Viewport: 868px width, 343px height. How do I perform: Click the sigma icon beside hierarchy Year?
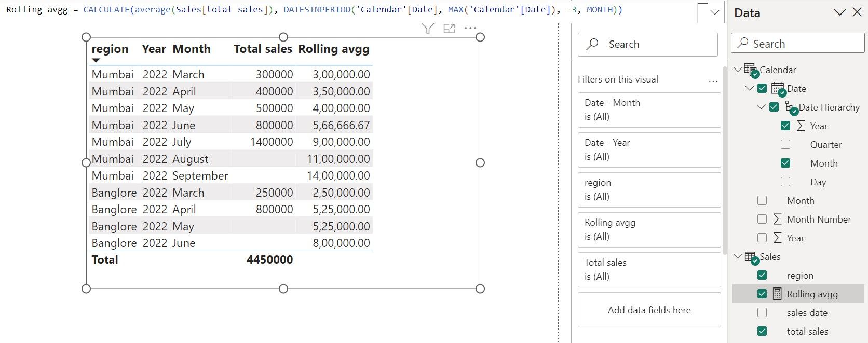click(801, 126)
